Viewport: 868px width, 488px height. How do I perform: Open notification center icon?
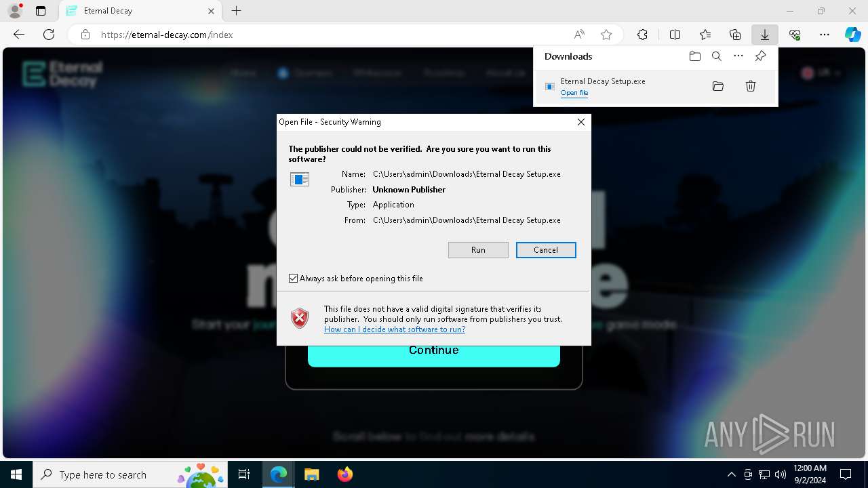click(846, 474)
